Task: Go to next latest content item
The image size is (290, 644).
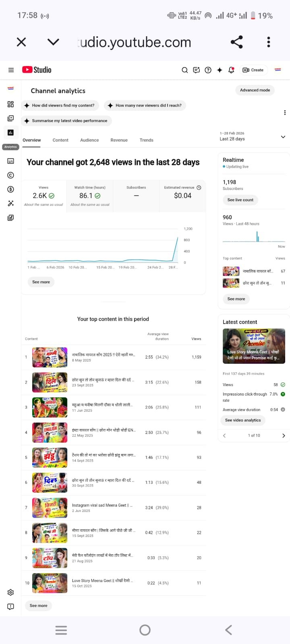Action: coord(284,436)
